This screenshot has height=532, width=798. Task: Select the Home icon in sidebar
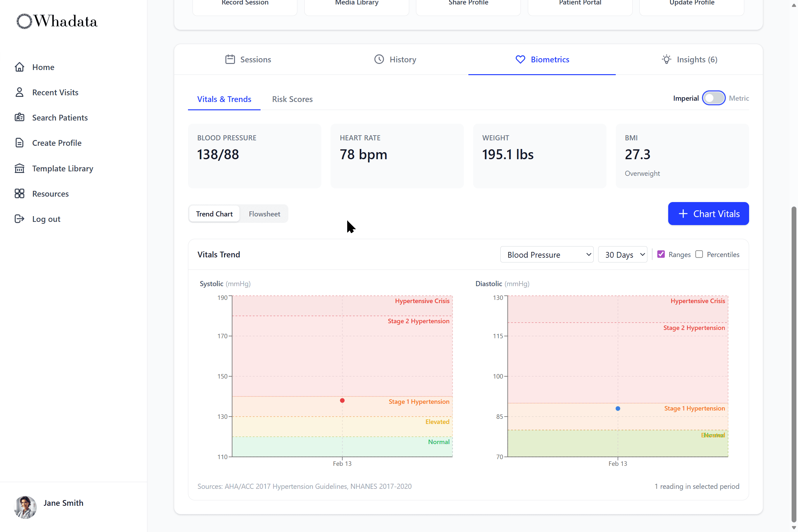click(x=20, y=67)
